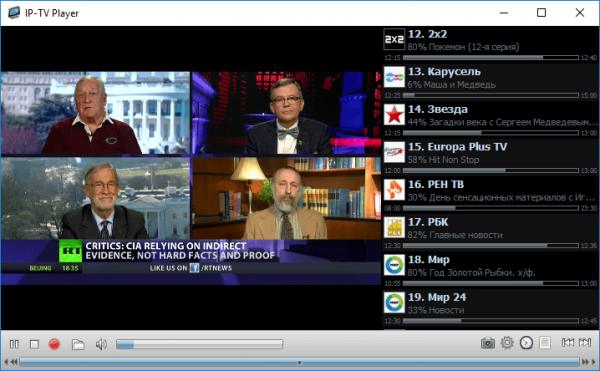Screen dimensions: 600x371
Task: Click the Europa Plus TV logo
Action: (394, 152)
